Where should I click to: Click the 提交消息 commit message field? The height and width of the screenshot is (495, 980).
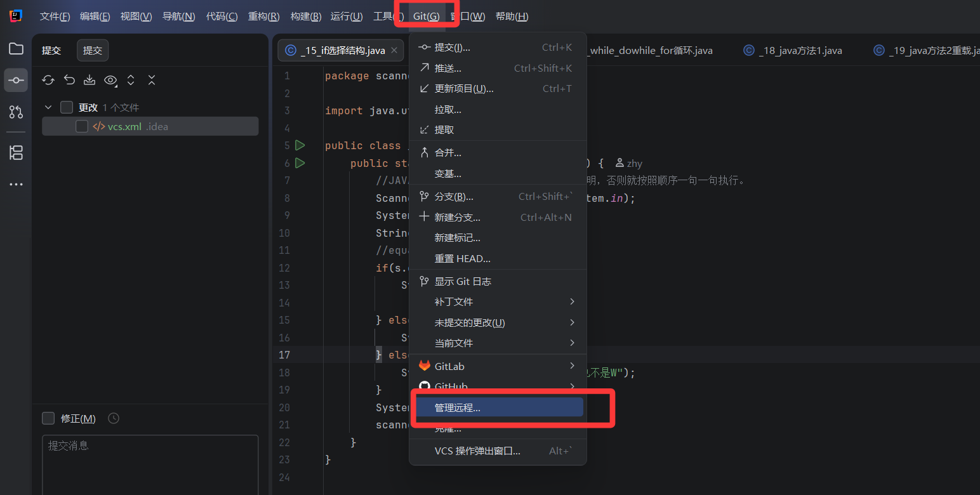tap(150, 463)
